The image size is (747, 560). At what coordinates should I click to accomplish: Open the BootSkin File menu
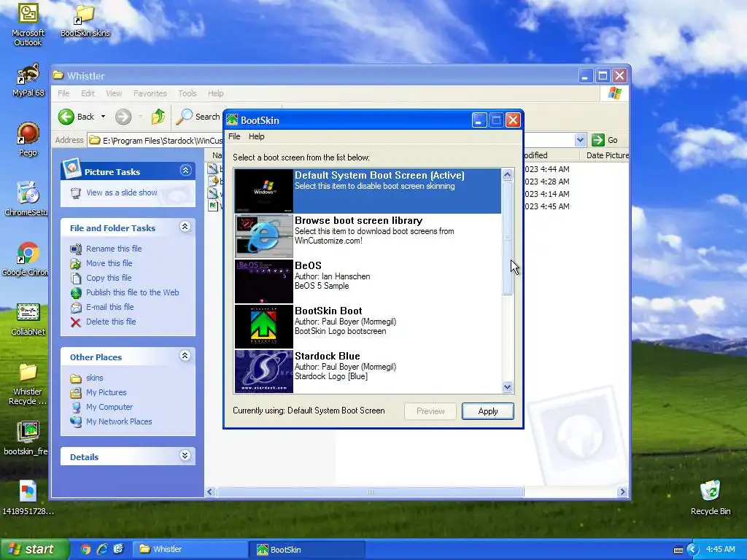[234, 136]
